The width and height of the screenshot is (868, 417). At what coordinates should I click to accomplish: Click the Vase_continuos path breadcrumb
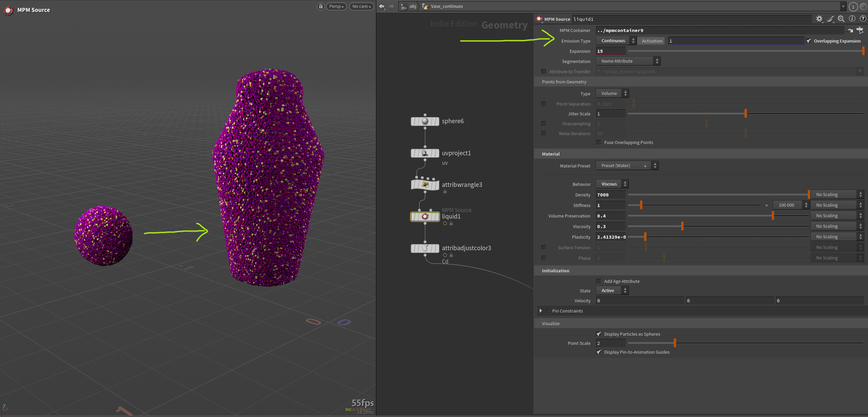tap(446, 6)
